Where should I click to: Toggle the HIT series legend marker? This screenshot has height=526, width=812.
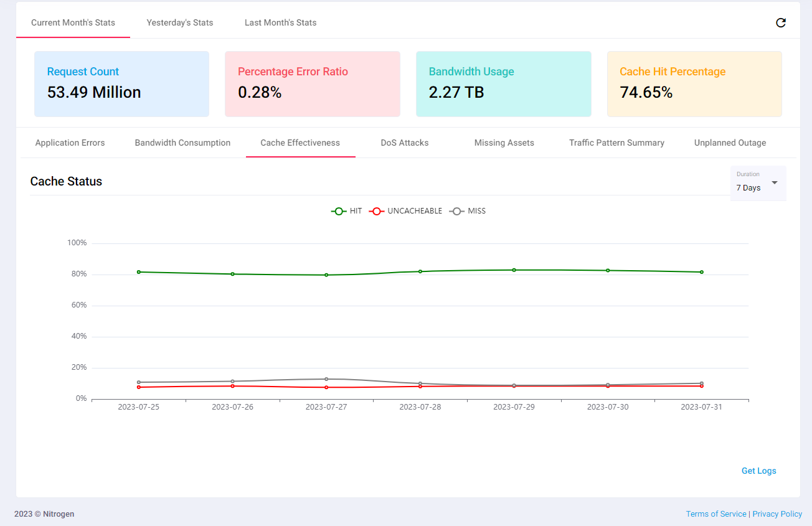point(339,211)
